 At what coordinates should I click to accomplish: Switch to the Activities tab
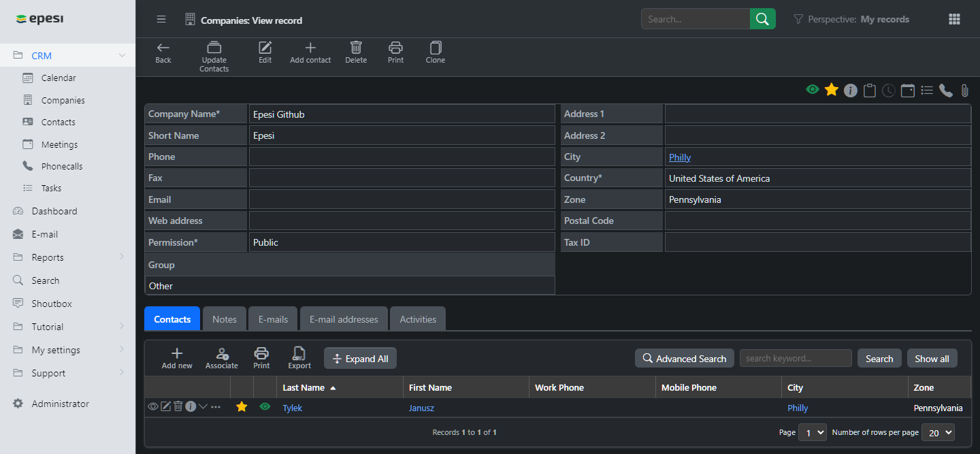point(418,319)
